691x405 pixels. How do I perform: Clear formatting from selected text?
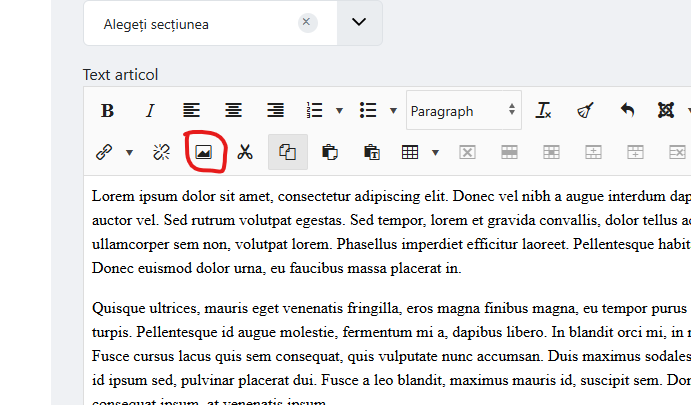tap(544, 111)
